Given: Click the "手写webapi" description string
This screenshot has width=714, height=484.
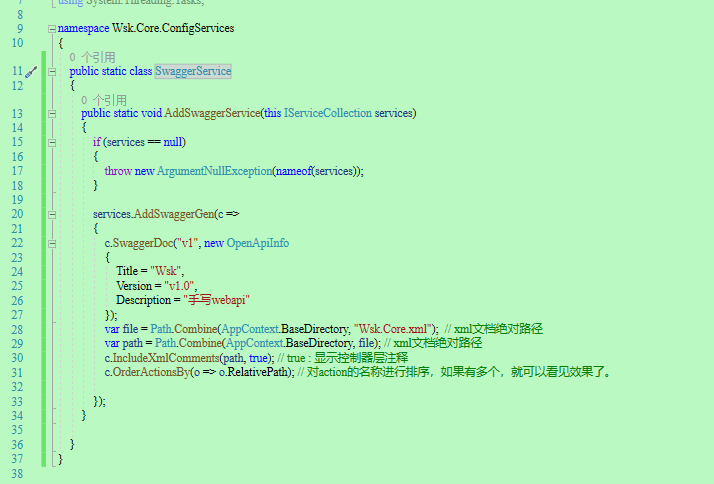Looking at the screenshot, I should (x=217, y=300).
